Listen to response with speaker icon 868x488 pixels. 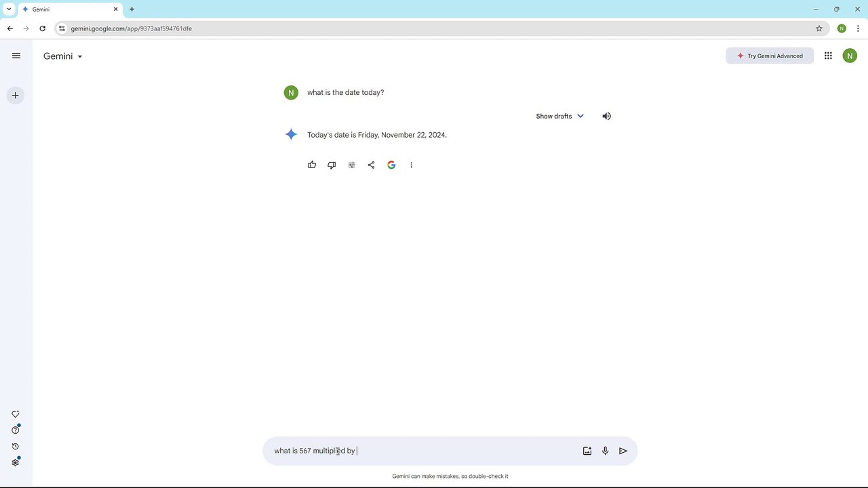click(606, 116)
